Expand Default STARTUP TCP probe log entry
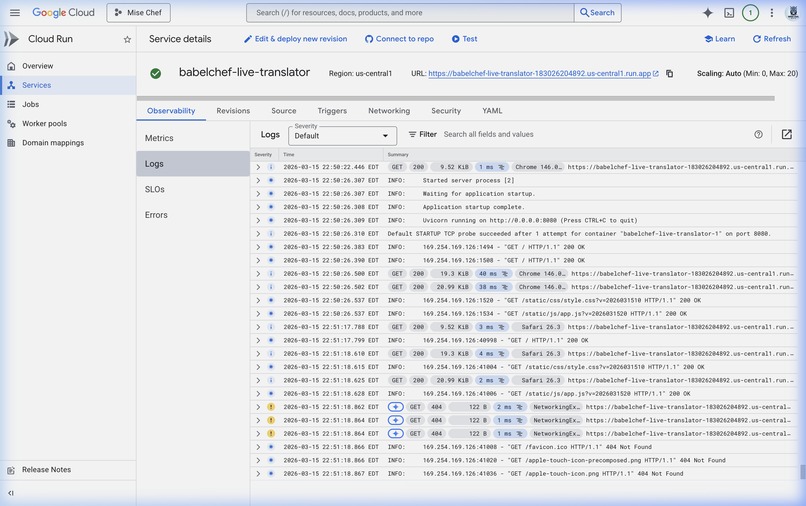Screen dimensions: 806x506 (x=258, y=233)
